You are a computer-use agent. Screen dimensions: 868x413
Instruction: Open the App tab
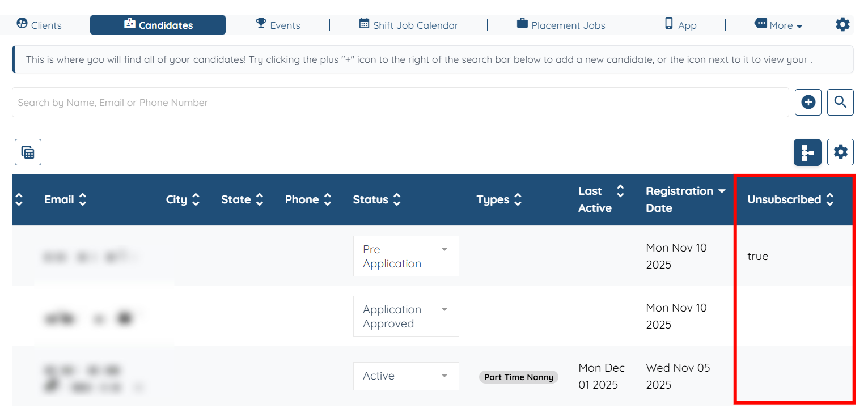click(x=680, y=25)
